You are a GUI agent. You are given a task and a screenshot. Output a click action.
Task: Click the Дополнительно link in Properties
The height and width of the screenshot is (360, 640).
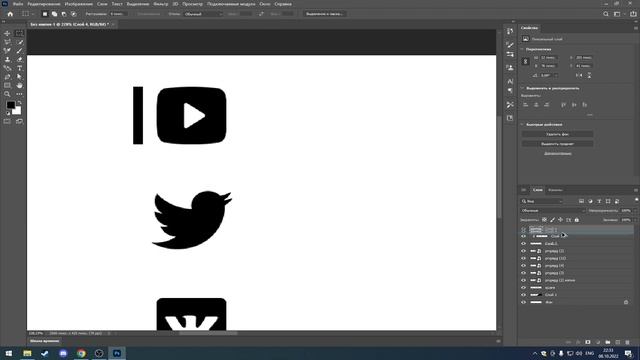558,154
